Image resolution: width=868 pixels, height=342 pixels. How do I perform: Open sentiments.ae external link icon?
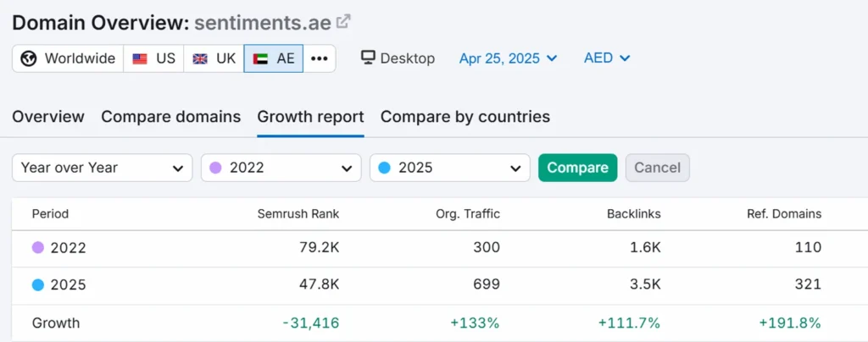(x=344, y=21)
